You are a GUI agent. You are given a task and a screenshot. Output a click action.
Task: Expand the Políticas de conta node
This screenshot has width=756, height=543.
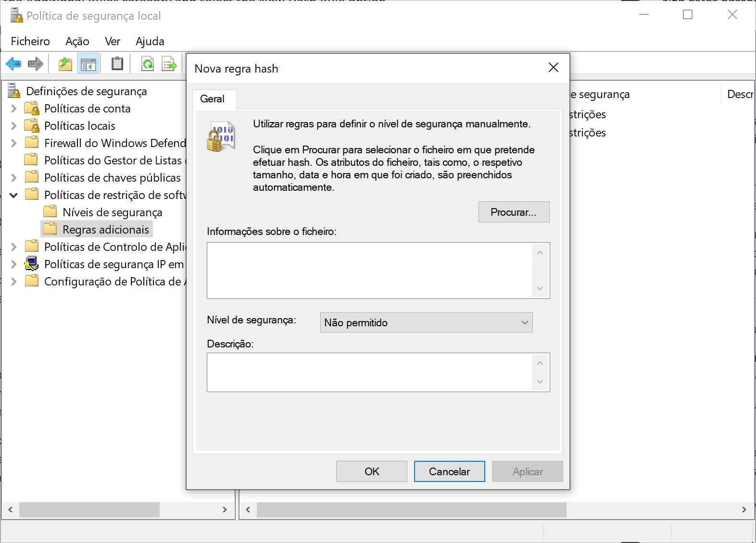[14, 109]
